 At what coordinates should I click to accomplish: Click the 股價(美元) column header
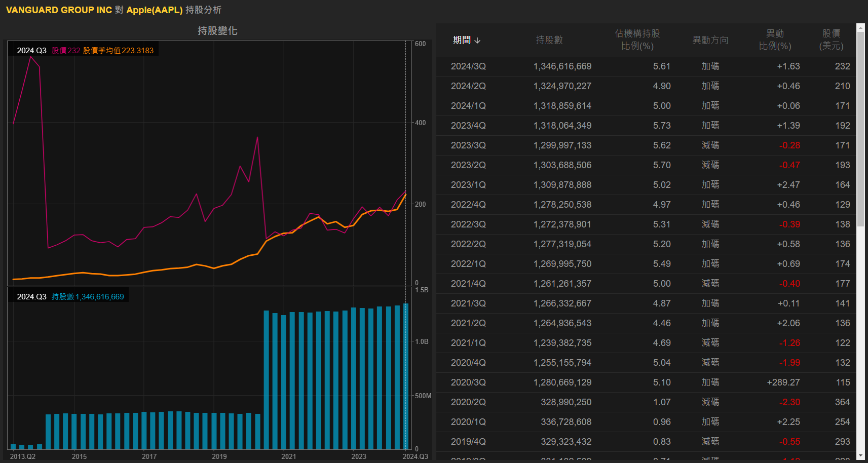(831, 40)
